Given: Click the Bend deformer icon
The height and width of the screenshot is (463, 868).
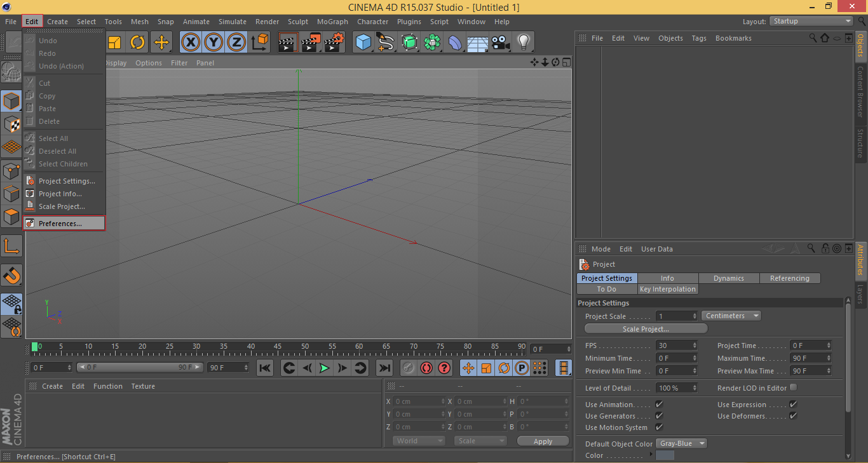Looking at the screenshot, I should (455, 43).
